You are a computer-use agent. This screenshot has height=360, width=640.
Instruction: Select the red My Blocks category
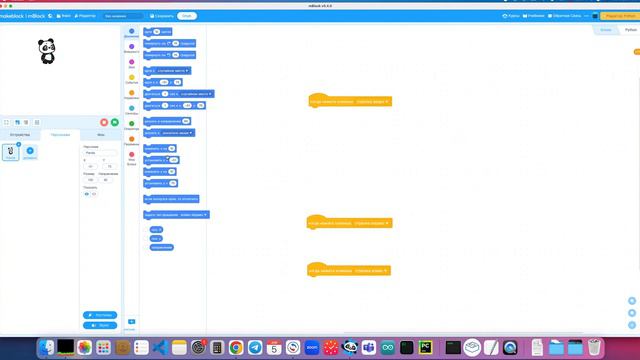click(x=131, y=158)
